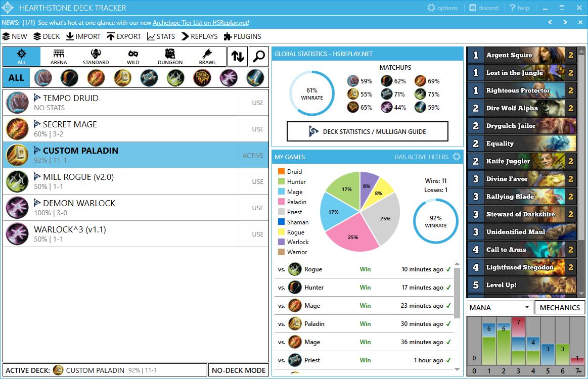Click the Hunter legend color swatch
This screenshot has width=588, height=379.
point(281,181)
